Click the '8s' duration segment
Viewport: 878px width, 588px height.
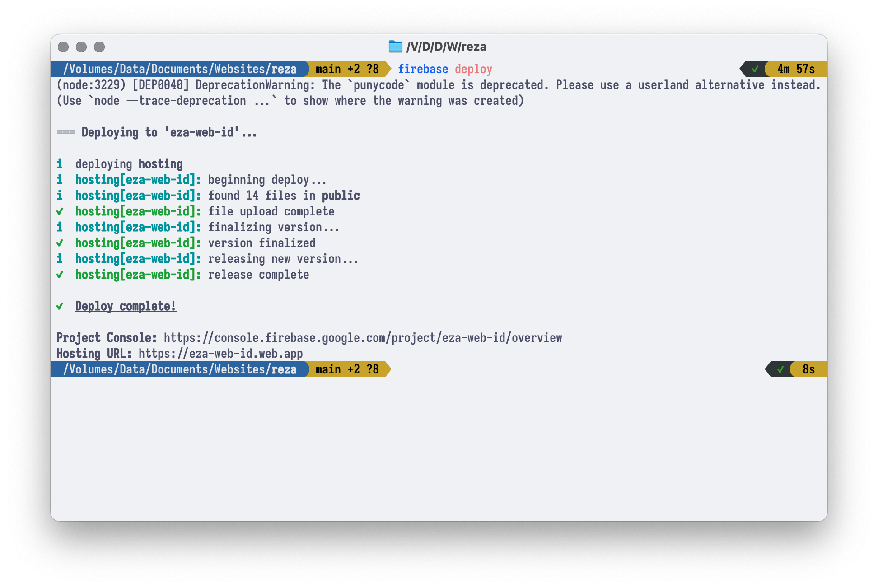tap(808, 369)
